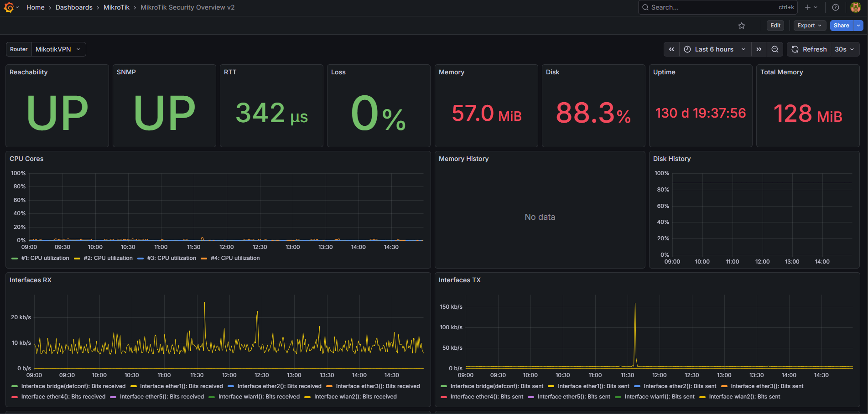Star this dashboard as favorite
The height and width of the screenshot is (414, 868).
(742, 26)
